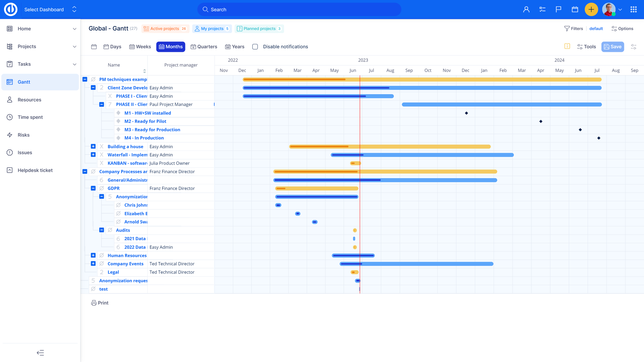644x362 pixels.
Task: Click the Print icon below the Gantt chart
Action: pyautogui.click(x=94, y=303)
